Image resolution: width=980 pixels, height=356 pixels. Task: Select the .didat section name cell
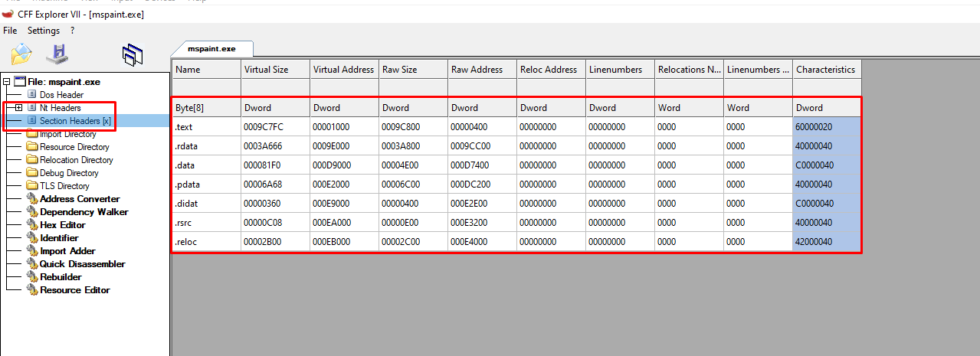tap(206, 203)
